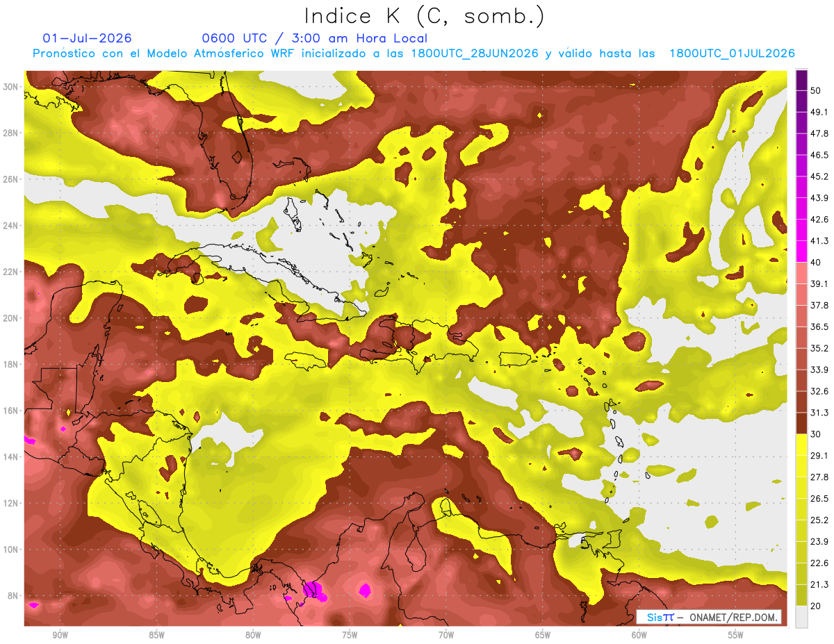
Task: Click the colorbar value "39.1"
Action: click(x=819, y=284)
